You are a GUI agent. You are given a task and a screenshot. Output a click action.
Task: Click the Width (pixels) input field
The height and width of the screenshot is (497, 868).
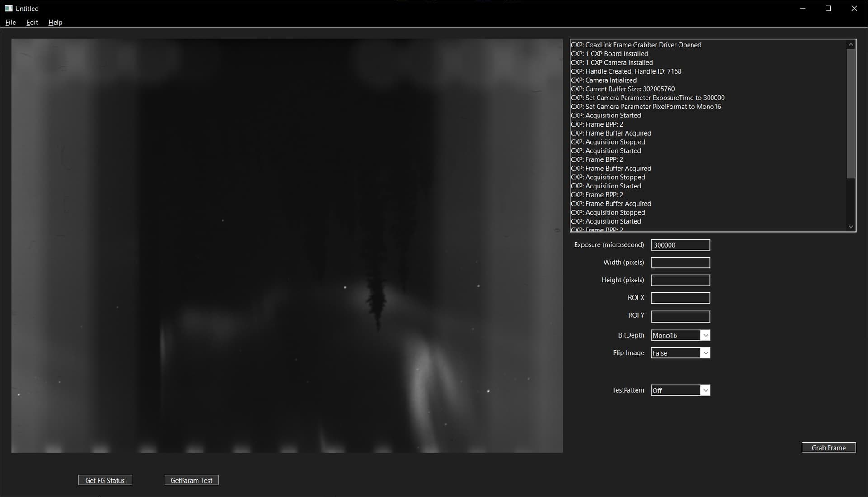[680, 263]
